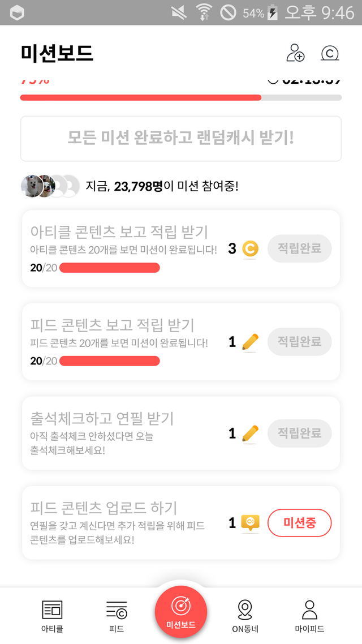
Task: Open the 마이피드 profile tab
Action: point(309,616)
